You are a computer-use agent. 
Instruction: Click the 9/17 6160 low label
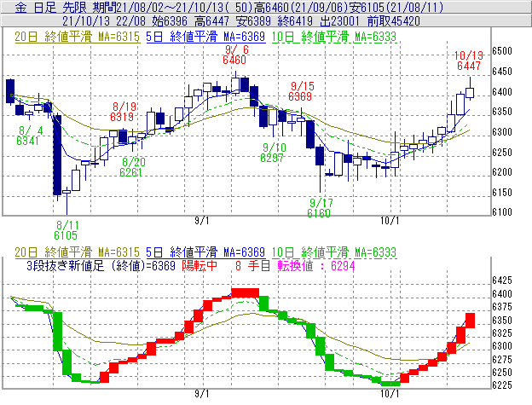[319, 208]
